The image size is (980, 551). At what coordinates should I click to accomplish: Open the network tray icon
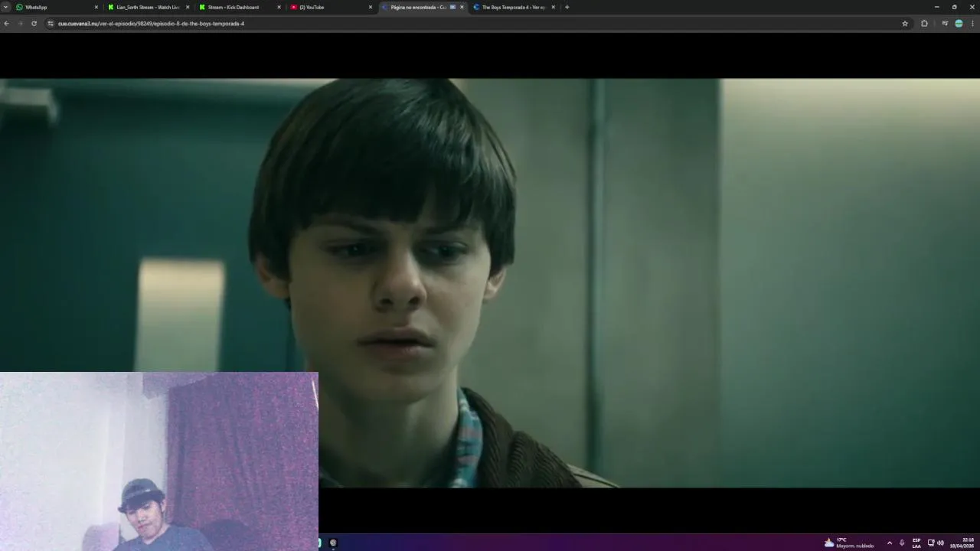(931, 543)
